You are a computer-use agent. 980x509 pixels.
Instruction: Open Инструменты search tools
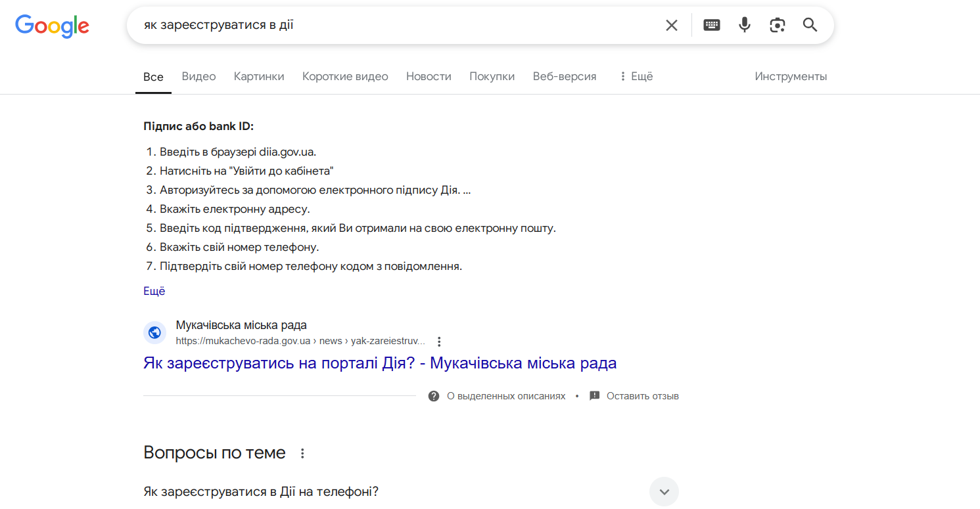791,76
